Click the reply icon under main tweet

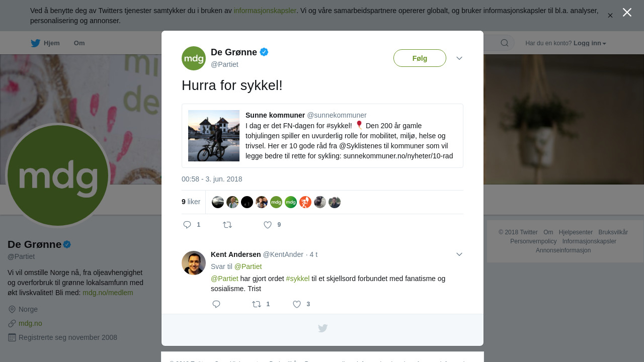pos(187,225)
